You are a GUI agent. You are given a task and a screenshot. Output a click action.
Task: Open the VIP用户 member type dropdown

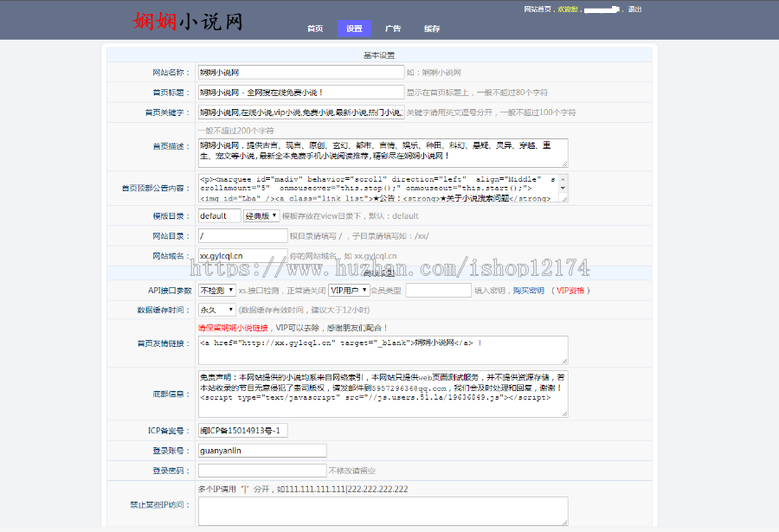click(349, 290)
